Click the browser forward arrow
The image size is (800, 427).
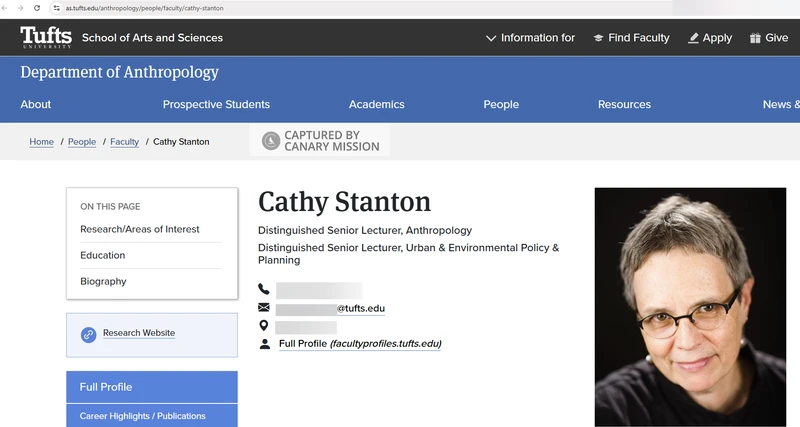click(20, 8)
